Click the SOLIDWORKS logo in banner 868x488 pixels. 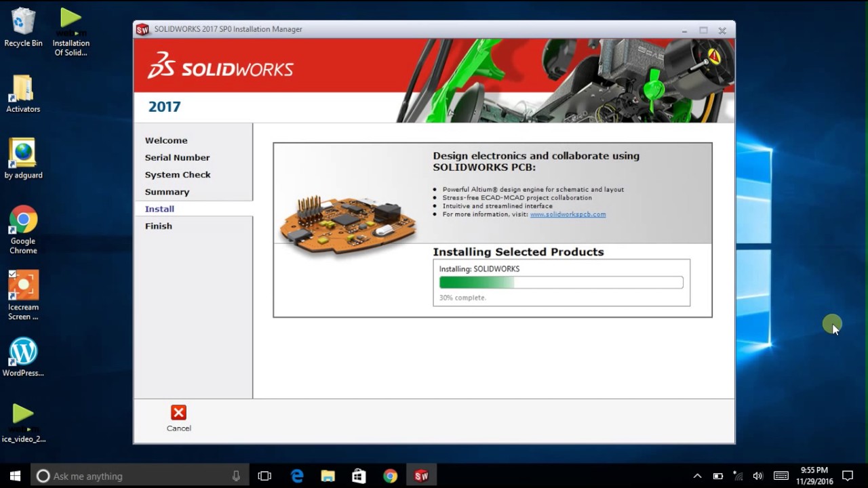220,66
